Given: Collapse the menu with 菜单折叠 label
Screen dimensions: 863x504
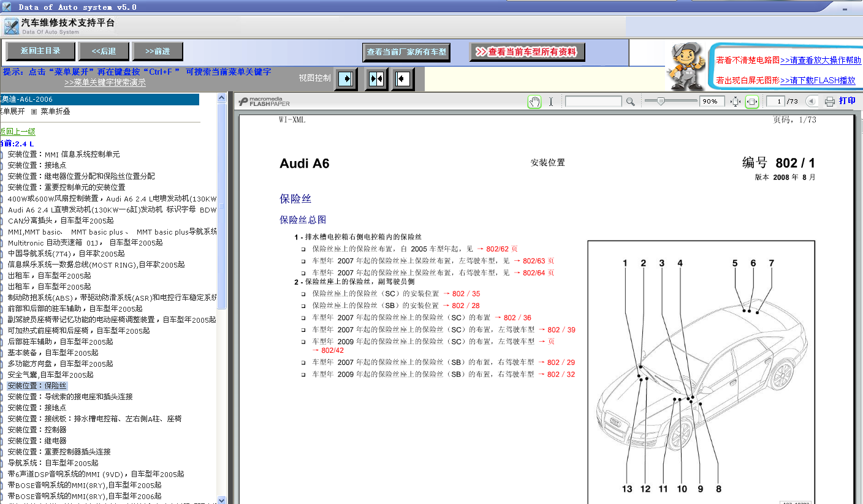Looking at the screenshot, I should coord(55,111).
